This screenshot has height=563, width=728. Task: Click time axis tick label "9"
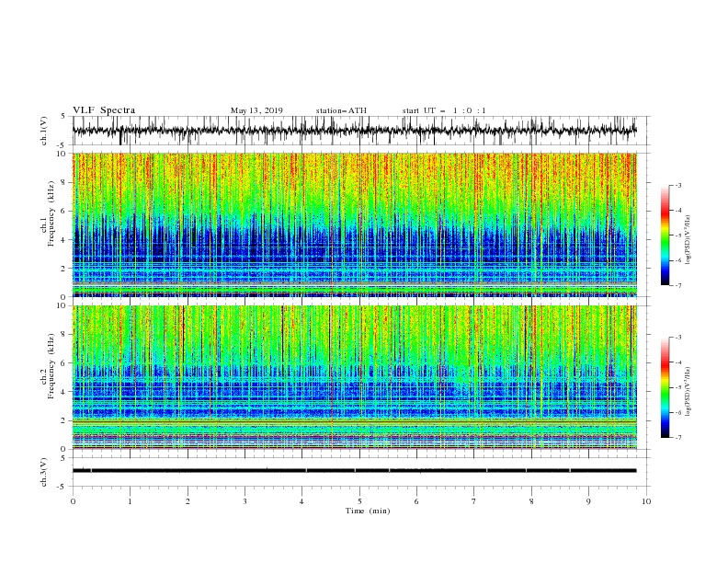click(x=588, y=501)
